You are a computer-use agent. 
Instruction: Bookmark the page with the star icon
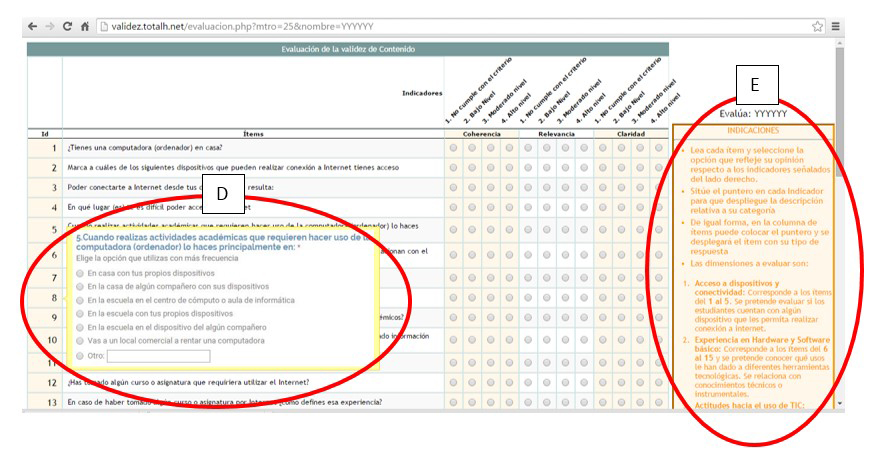click(817, 26)
